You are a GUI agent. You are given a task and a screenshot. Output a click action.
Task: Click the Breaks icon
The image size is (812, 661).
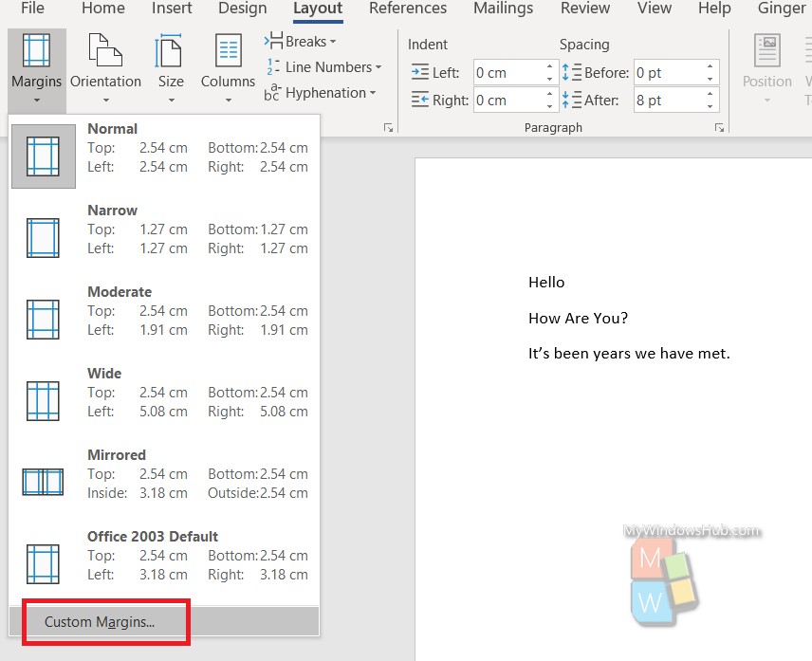point(274,41)
